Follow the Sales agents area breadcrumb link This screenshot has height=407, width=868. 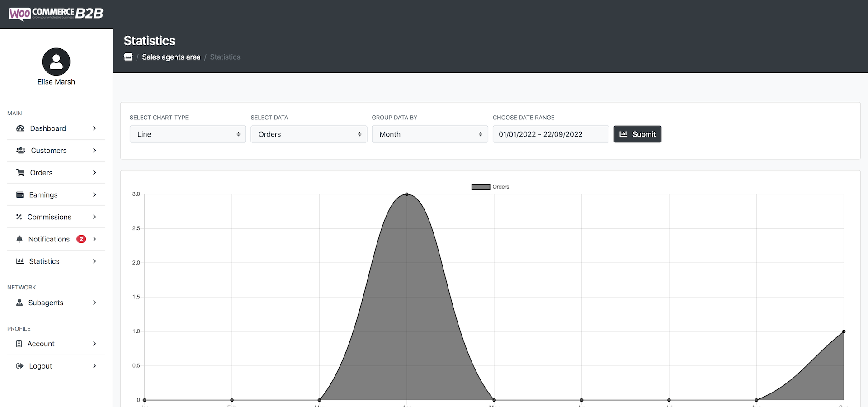point(171,57)
